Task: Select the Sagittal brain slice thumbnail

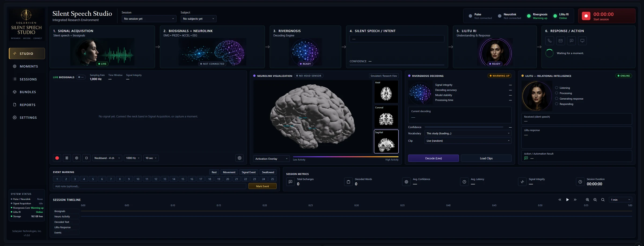Action: [386, 142]
